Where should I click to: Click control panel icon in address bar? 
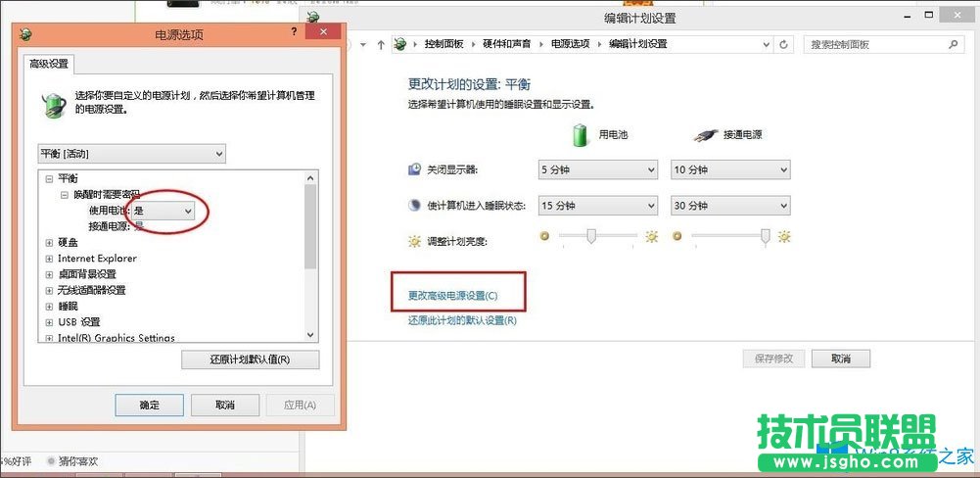[401, 44]
